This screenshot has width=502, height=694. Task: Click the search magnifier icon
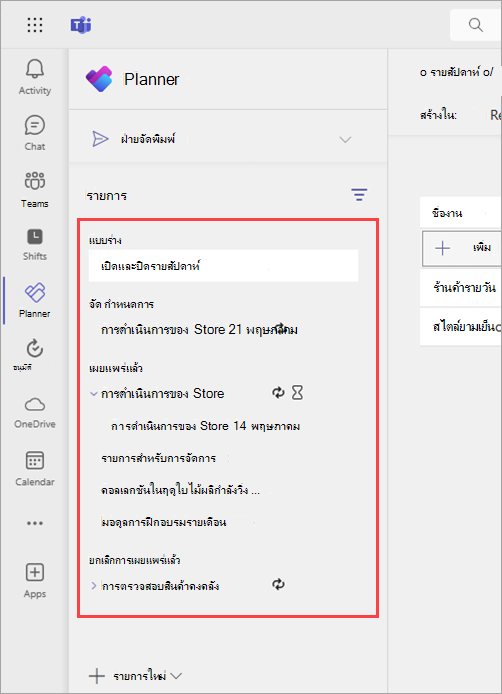(476, 25)
